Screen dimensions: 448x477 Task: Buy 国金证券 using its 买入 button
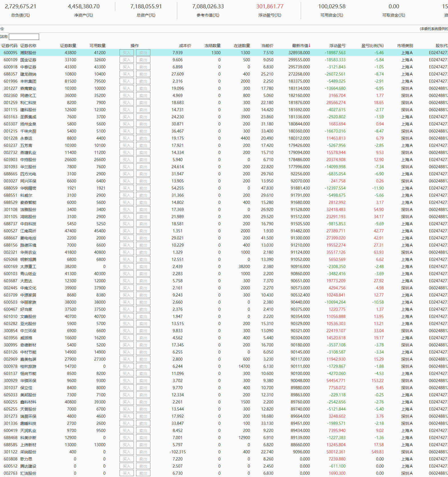click(127, 60)
